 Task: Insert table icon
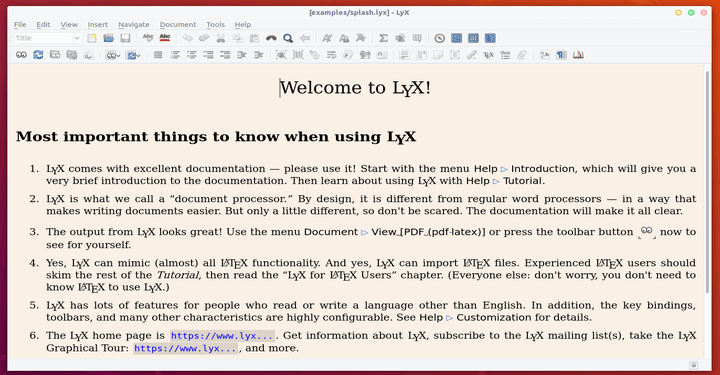(x=417, y=38)
